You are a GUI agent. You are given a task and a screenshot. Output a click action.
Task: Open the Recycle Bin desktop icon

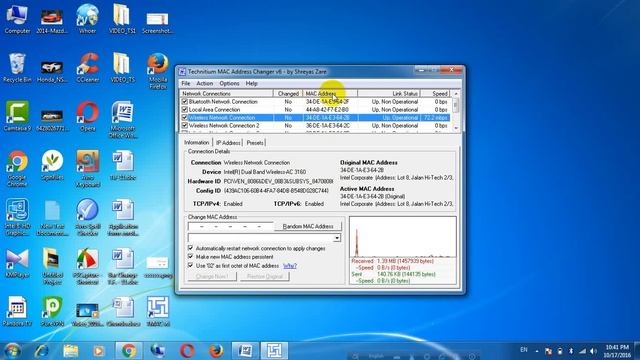17,68
